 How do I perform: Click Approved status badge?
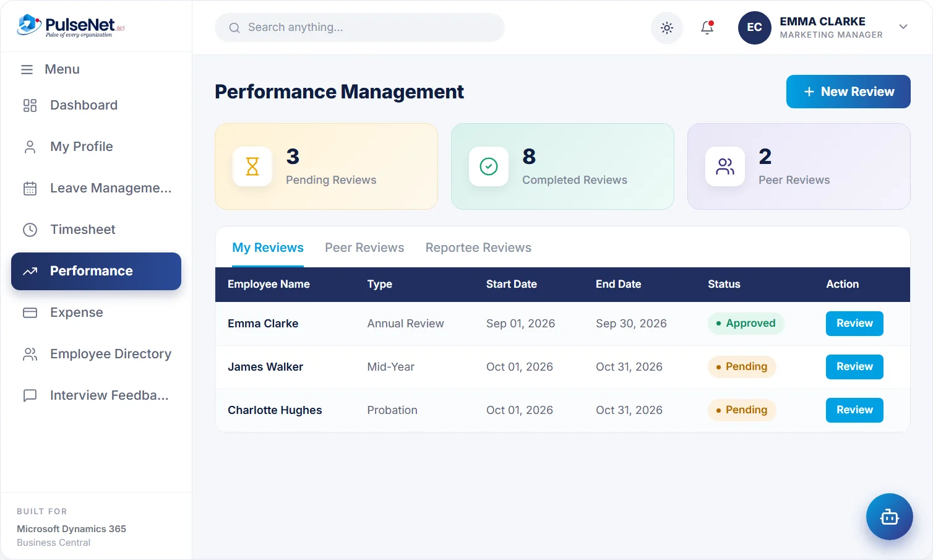746,323
